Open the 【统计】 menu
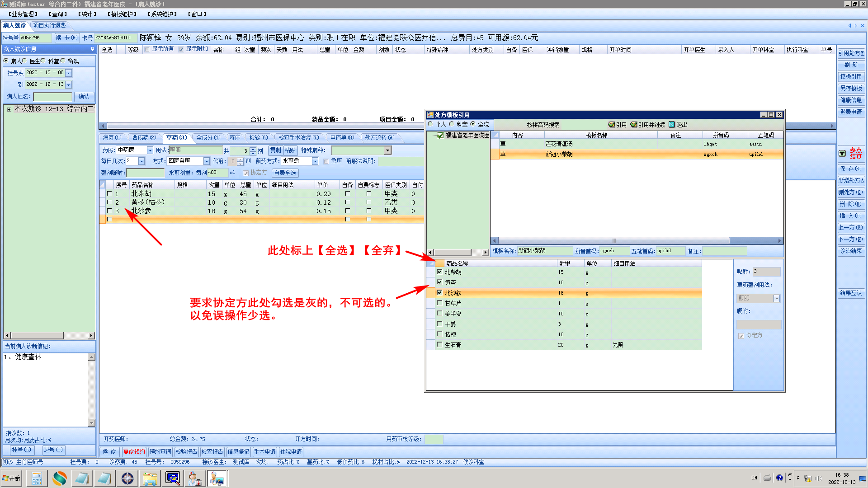 [x=87, y=14]
